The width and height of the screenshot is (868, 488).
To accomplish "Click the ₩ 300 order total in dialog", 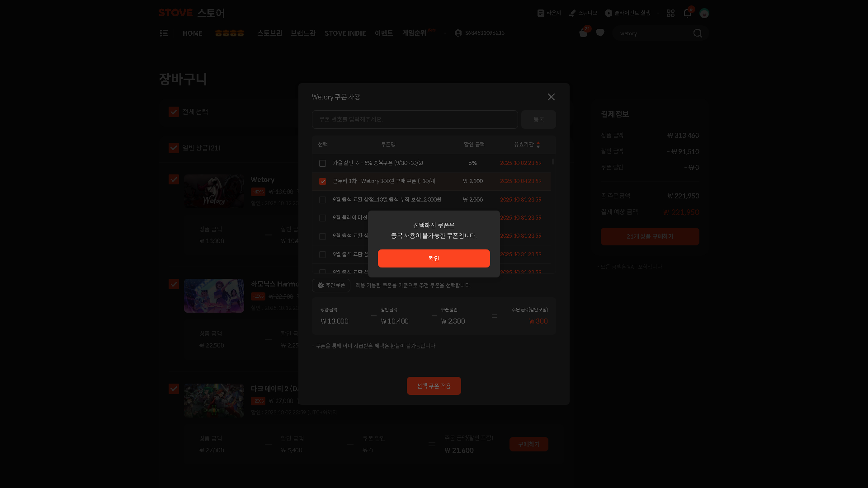I will click(538, 321).
